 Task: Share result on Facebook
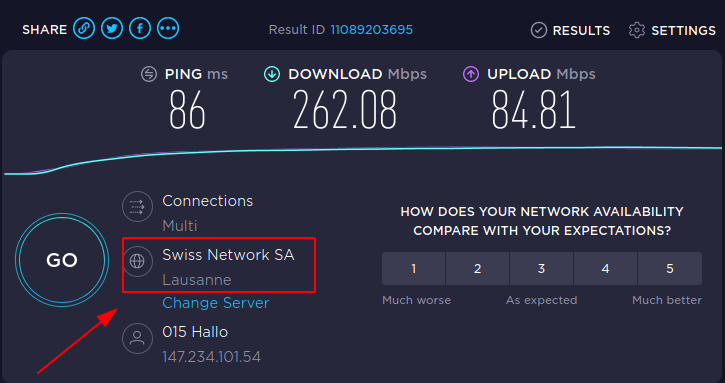(140, 29)
